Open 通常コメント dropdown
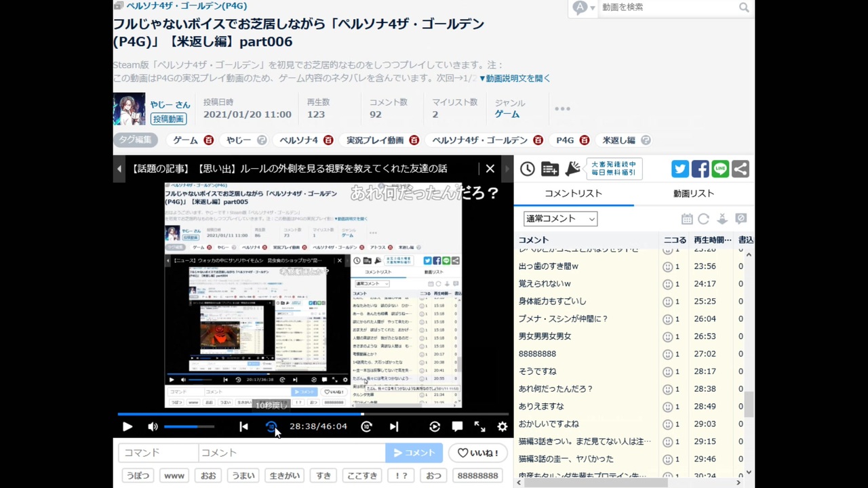 (560, 219)
